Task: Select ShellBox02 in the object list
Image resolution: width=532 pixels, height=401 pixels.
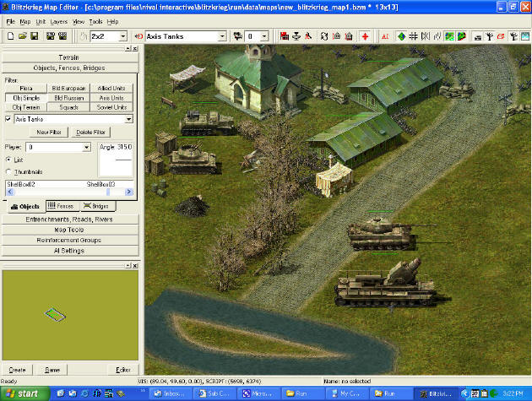Action: pyautogui.click(x=21, y=184)
